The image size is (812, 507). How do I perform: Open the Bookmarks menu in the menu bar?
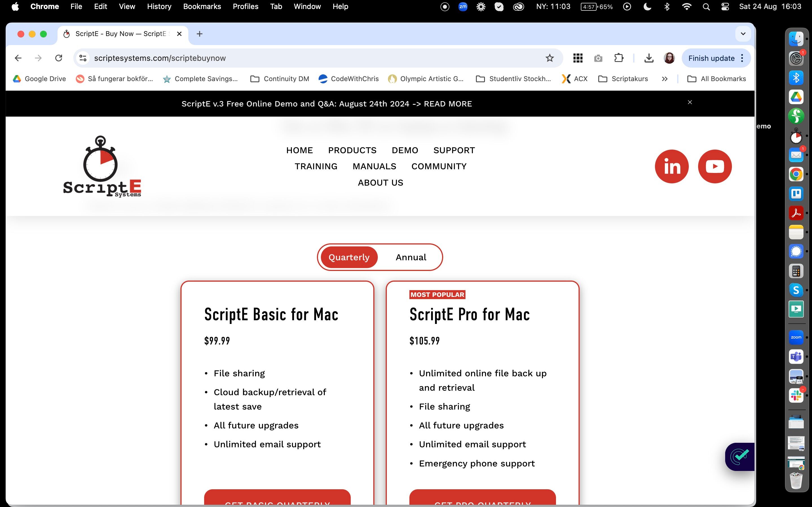pos(202,6)
